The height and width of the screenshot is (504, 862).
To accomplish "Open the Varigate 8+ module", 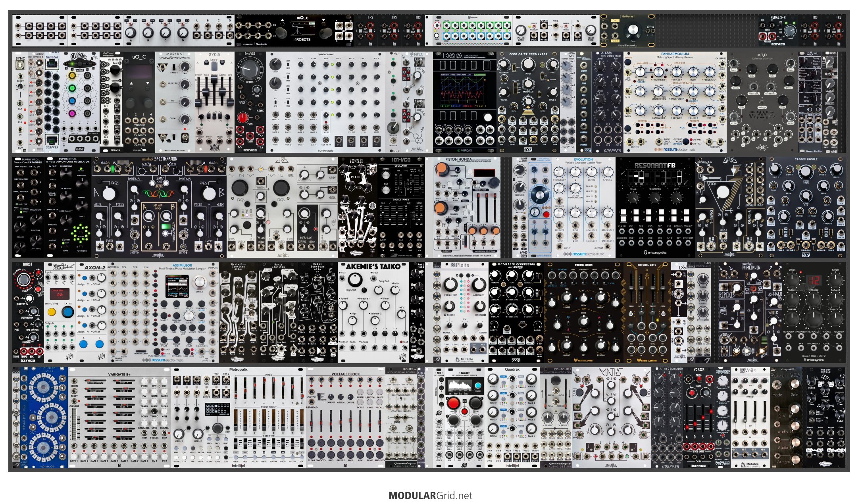I will tap(119, 417).
